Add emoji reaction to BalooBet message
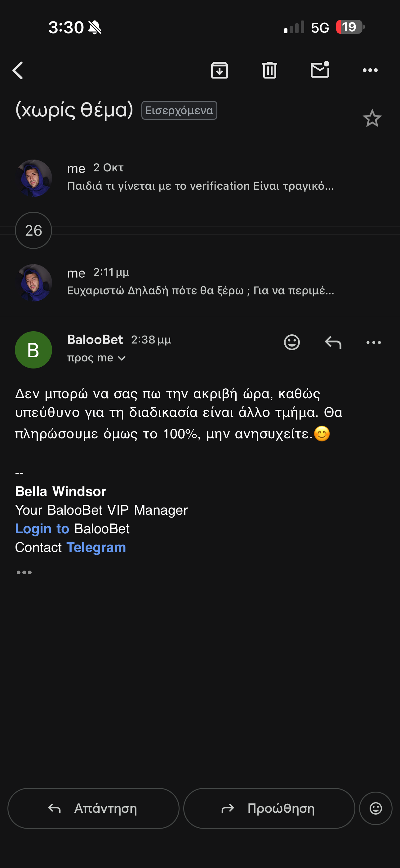Image resolution: width=400 pixels, height=868 pixels. 292,342
